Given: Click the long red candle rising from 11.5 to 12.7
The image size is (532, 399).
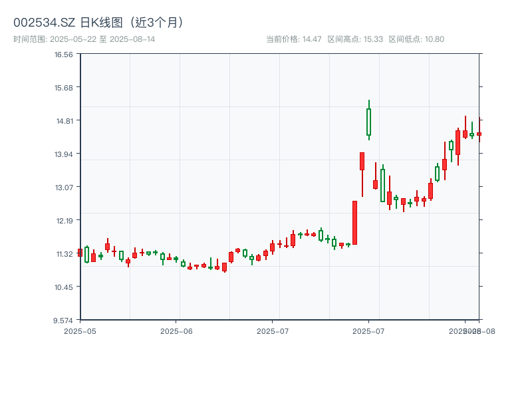Looking at the screenshot, I should pos(354,223).
